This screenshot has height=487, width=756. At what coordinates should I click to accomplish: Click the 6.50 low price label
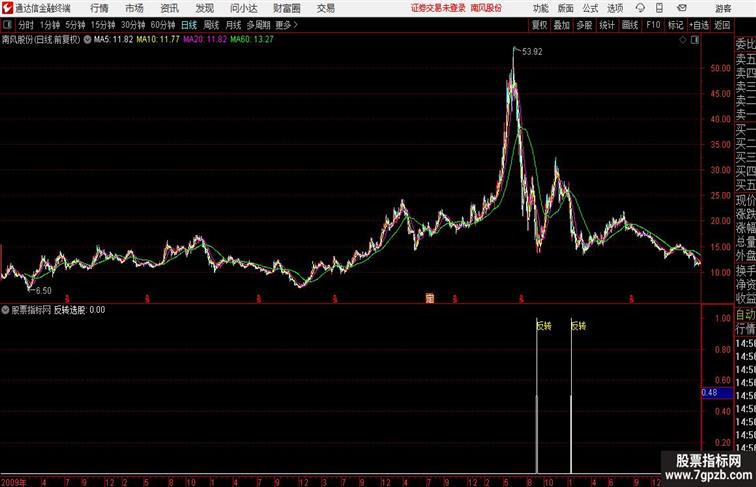coord(43,291)
